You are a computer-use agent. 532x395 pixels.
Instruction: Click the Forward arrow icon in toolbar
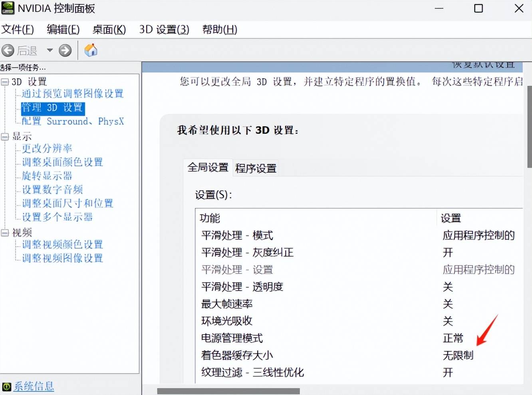point(65,50)
